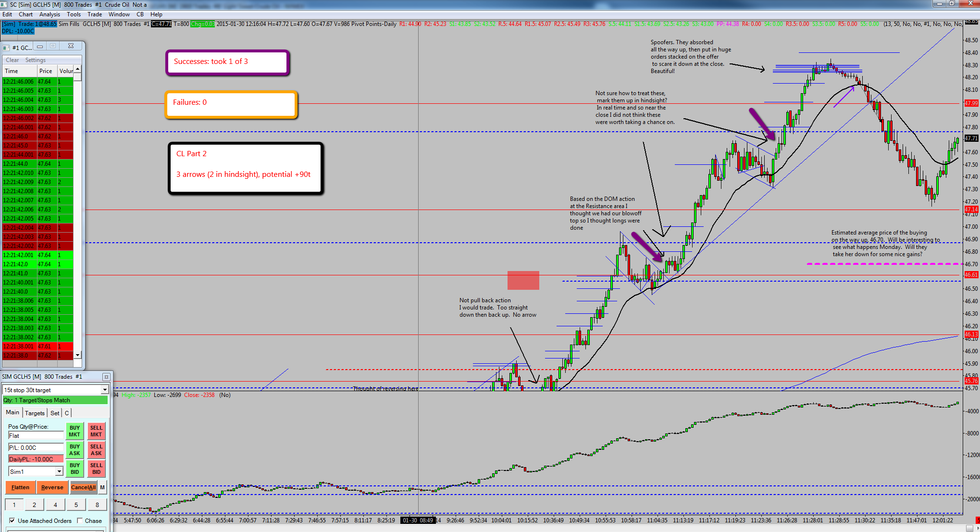Enable the Chase checkbox

tap(80, 520)
